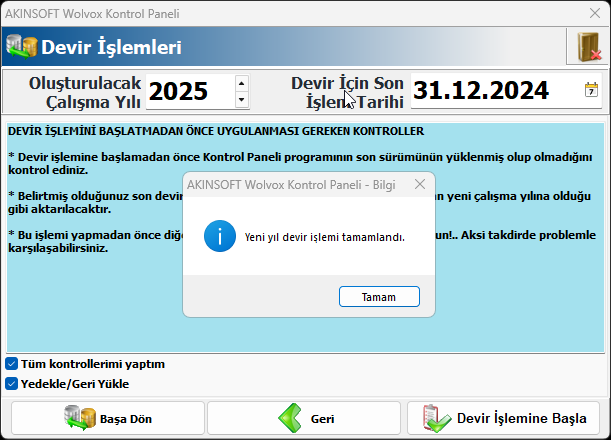Click the message 'Yeni yıl devir işlemi tamamlandı.'

point(325,237)
